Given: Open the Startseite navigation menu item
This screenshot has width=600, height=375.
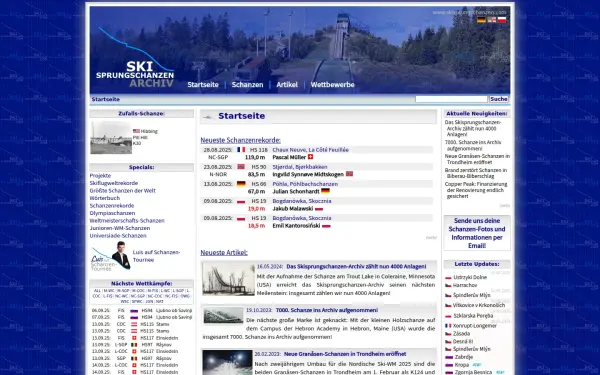Looking at the screenshot, I should [x=203, y=85].
